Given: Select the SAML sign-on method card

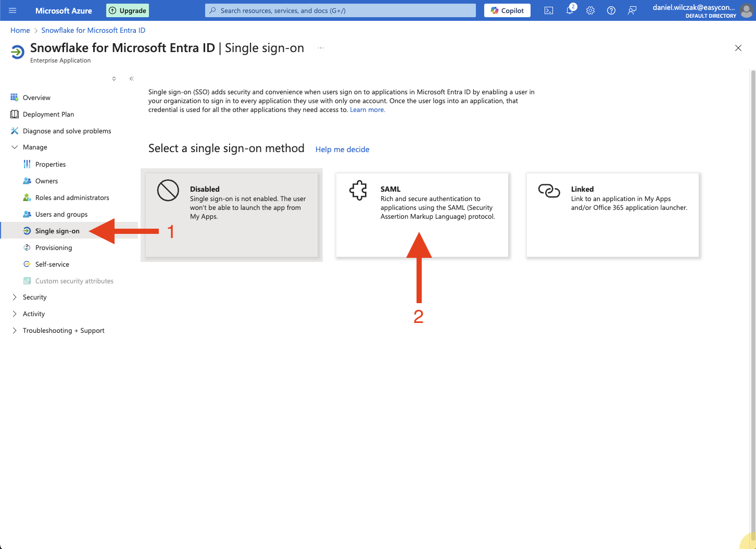Looking at the screenshot, I should point(422,215).
